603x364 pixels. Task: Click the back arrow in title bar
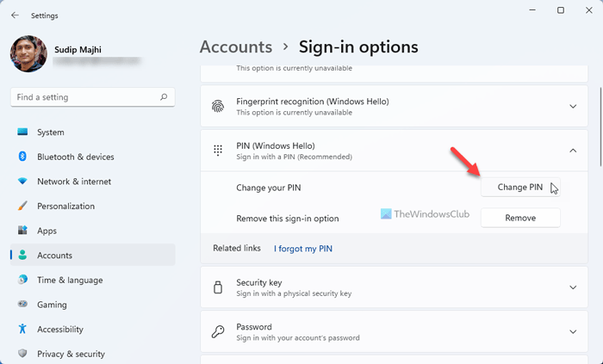click(x=16, y=15)
